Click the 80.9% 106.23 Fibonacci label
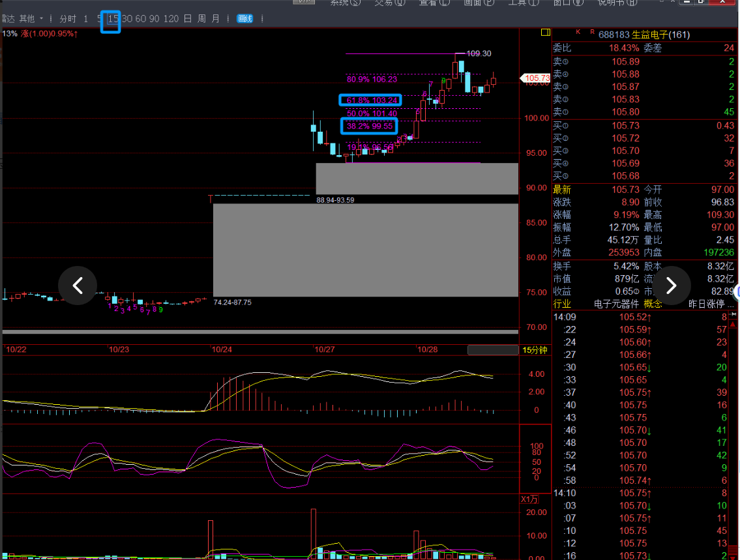Viewport: 740px width, 560px height. click(x=372, y=80)
